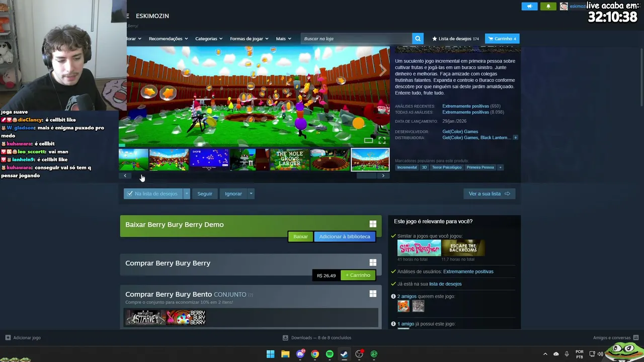Toggle theater mode on the video player

(369, 141)
